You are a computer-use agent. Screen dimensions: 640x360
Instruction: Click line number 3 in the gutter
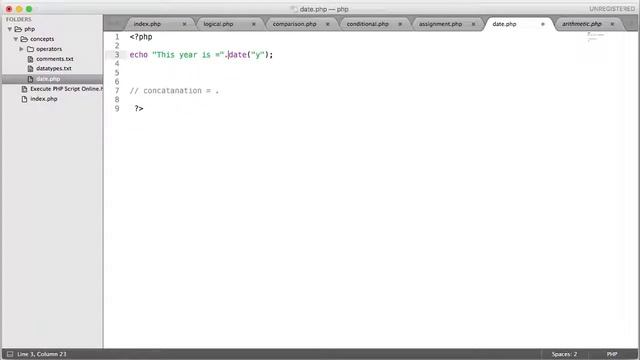coord(117,55)
